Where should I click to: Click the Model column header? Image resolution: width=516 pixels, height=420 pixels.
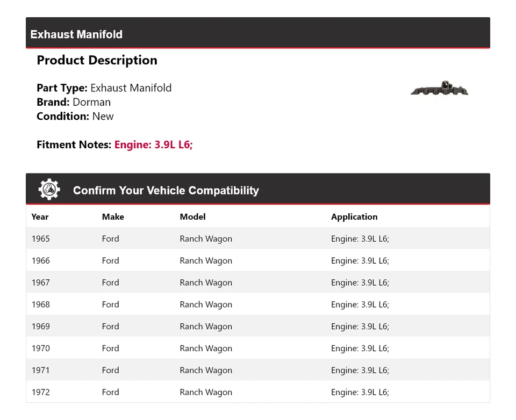pos(192,217)
